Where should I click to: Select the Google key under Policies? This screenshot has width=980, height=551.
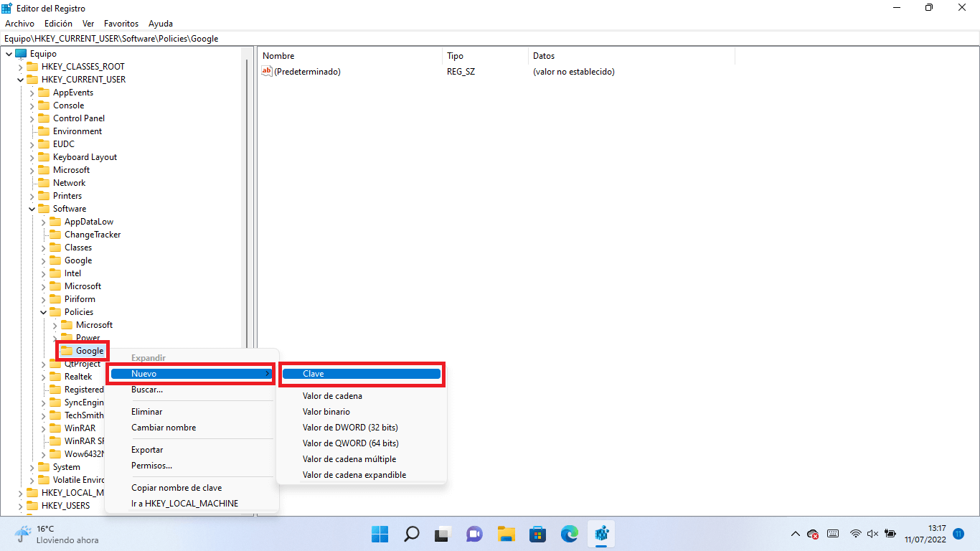[x=90, y=351]
